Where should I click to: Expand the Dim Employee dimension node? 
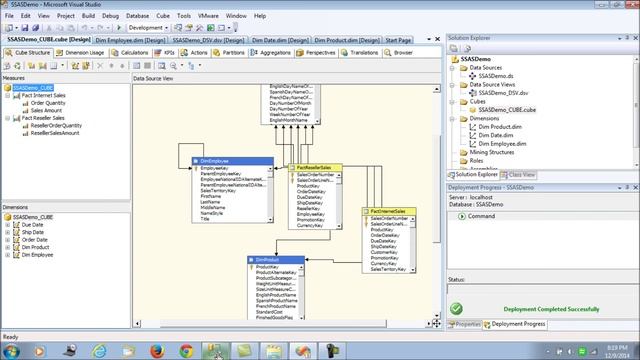pyautogui.click(x=7, y=255)
